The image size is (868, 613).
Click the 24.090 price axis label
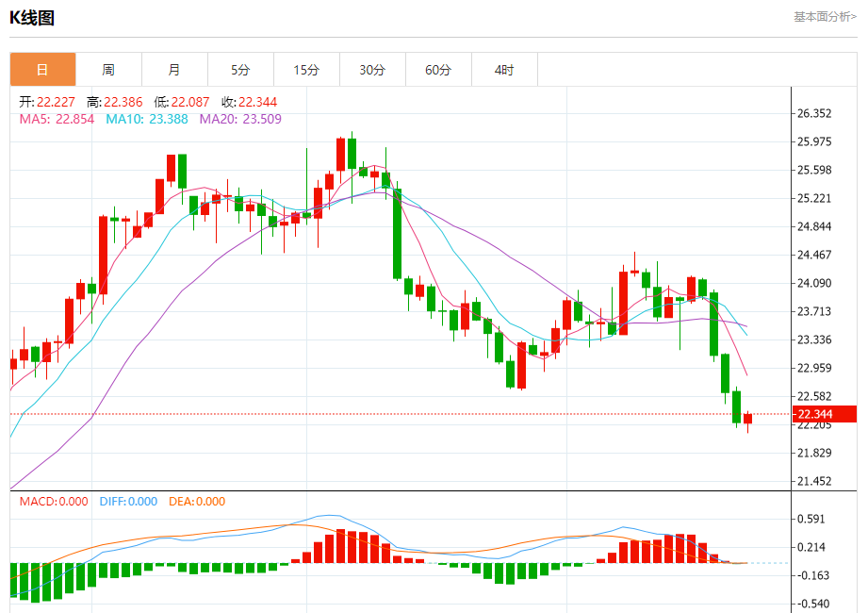813,283
